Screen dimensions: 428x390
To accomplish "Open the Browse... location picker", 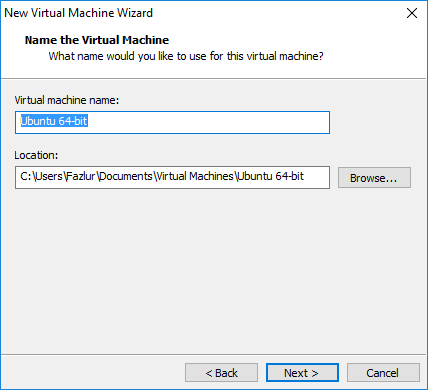I will 374,178.
